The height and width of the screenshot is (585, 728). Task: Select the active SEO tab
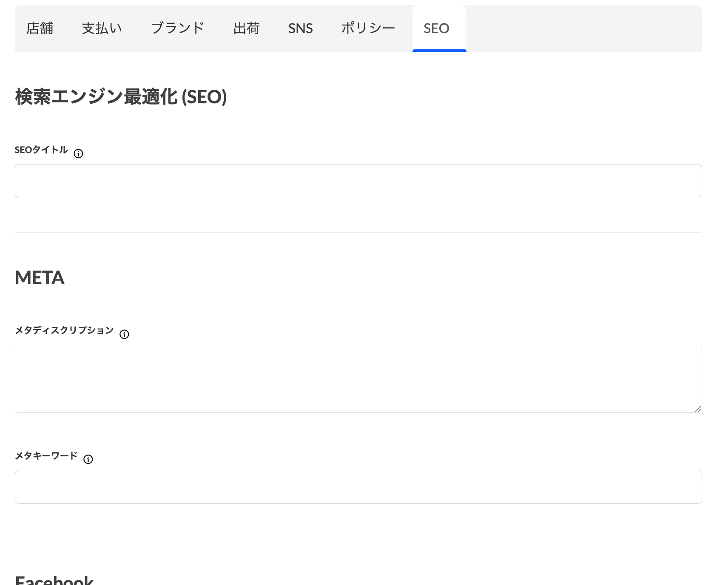(437, 28)
